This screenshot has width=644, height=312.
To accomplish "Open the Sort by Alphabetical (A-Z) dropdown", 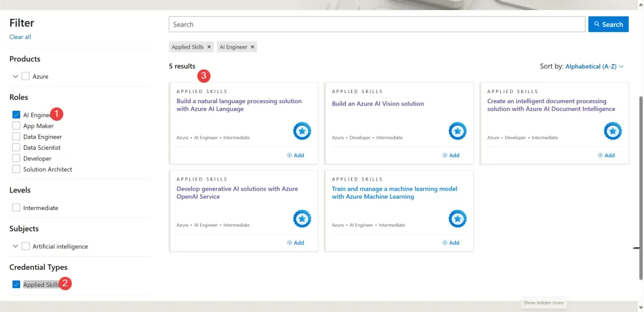I will tap(594, 66).
